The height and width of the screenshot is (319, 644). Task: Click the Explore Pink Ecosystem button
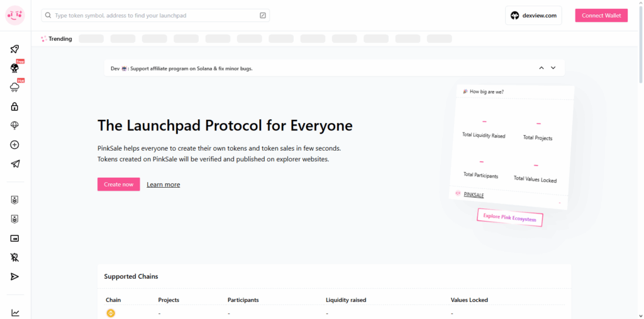[x=510, y=218]
